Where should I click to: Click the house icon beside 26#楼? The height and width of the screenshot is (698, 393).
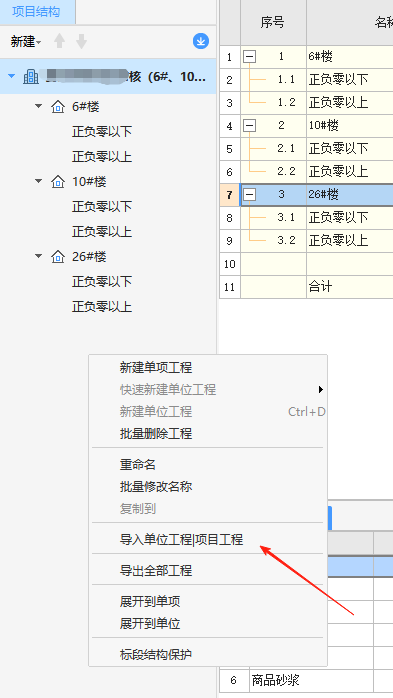tap(58, 257)
